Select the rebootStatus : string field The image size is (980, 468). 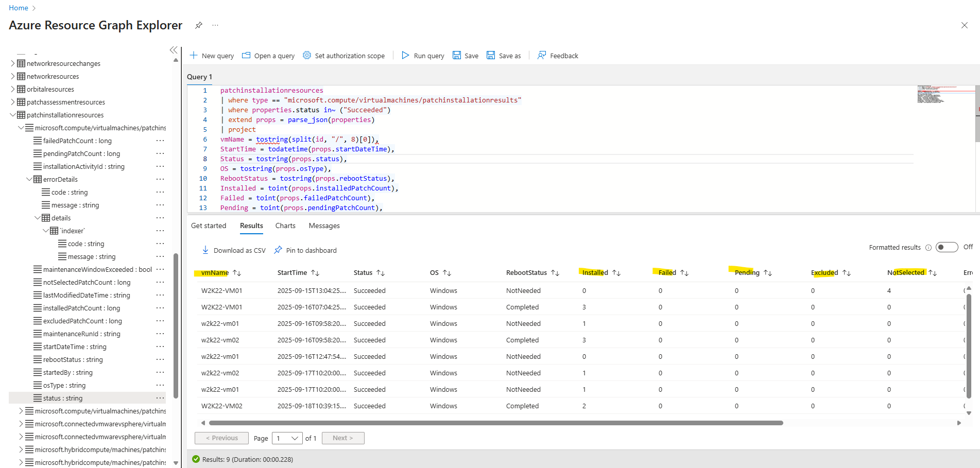73,359
